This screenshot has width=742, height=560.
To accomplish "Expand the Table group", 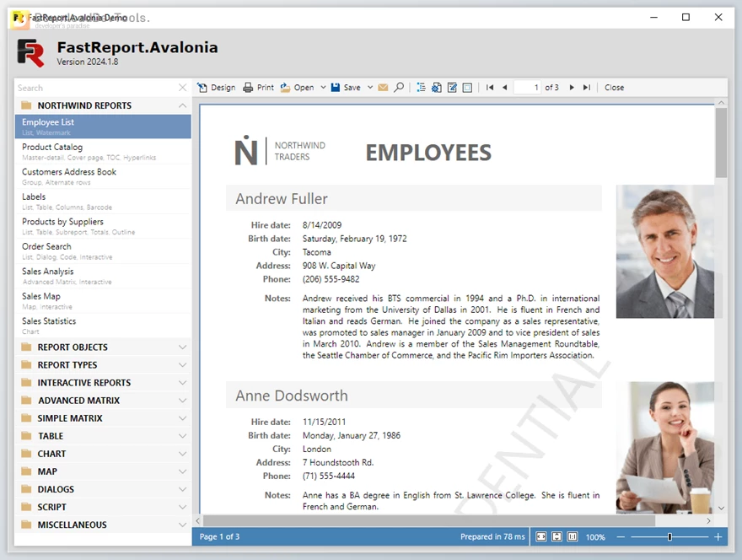I will [x=183, y=436].
